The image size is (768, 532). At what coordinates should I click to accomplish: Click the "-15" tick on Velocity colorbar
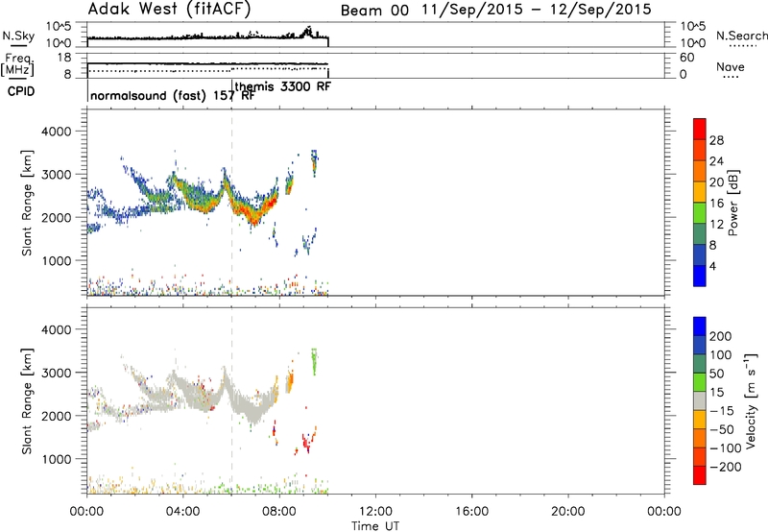[x=722, y=411]
